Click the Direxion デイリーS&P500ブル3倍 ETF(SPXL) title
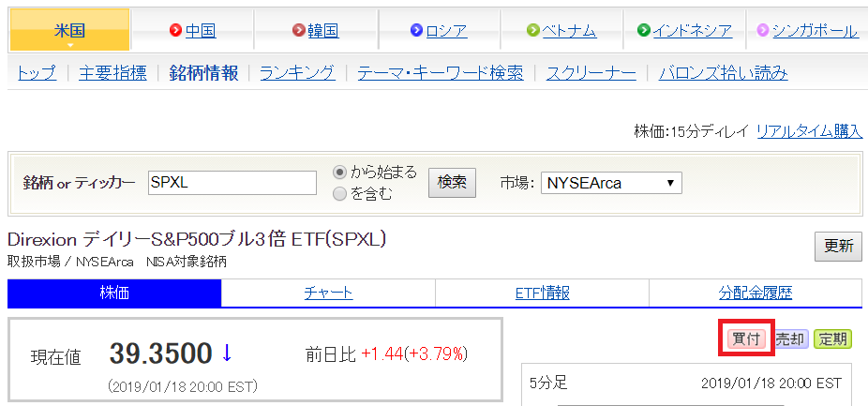This screenshot has height=406, width=868. [x=197, y=240]
